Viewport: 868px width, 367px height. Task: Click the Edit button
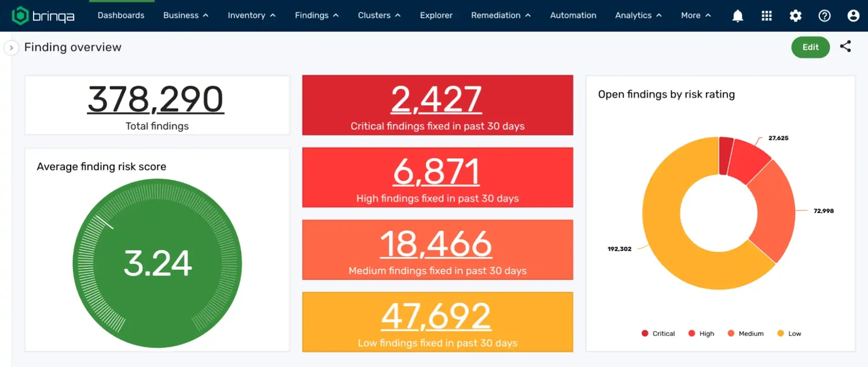(811, 47)
